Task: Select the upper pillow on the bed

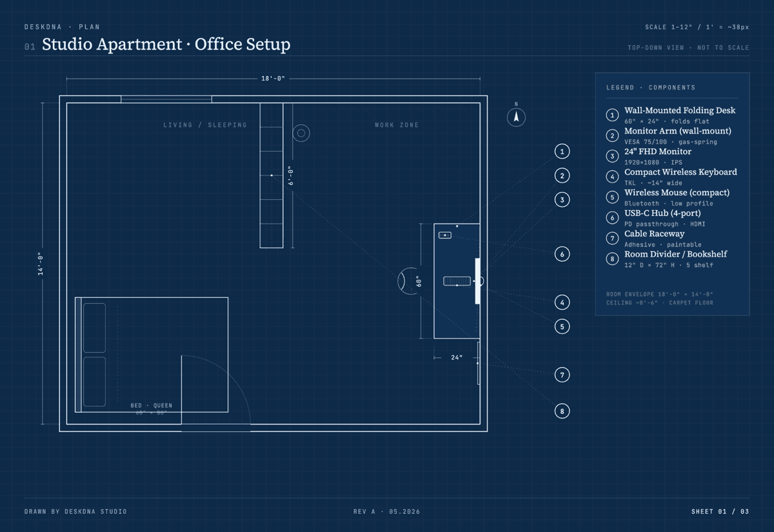Action: 95,328
